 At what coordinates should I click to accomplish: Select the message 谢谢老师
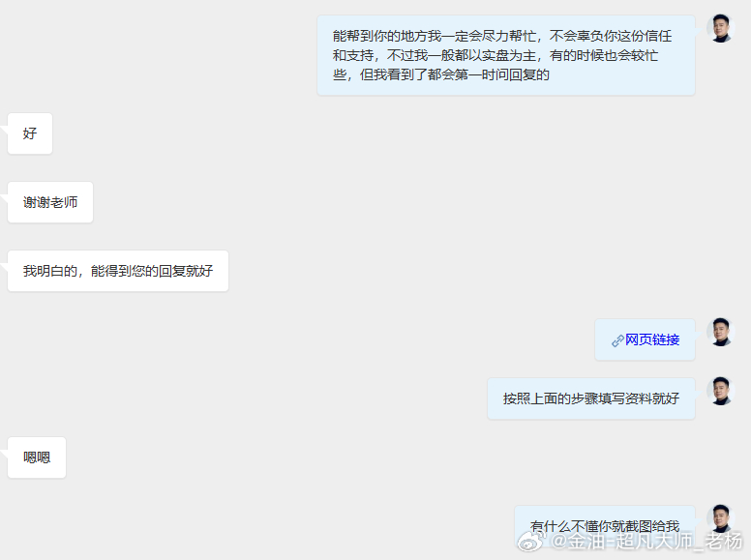[x=50, y=202]
